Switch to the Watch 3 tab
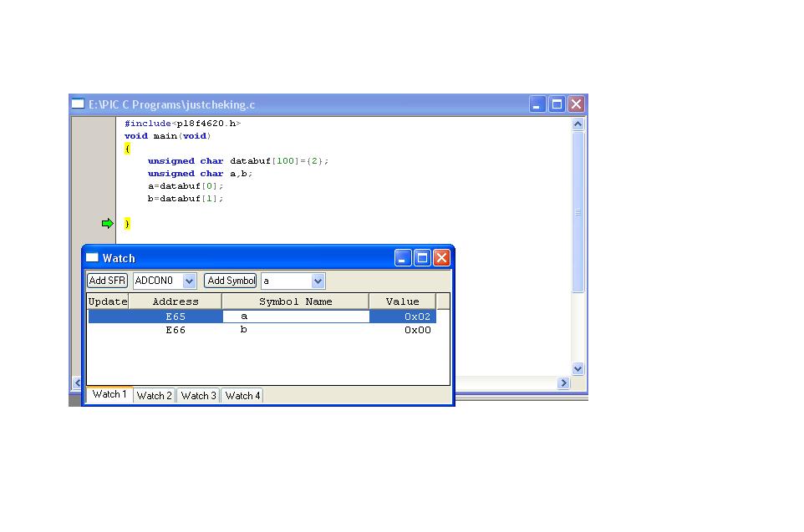Image resolution: width=804 pixels, height=532 pixels. point(198,396)
